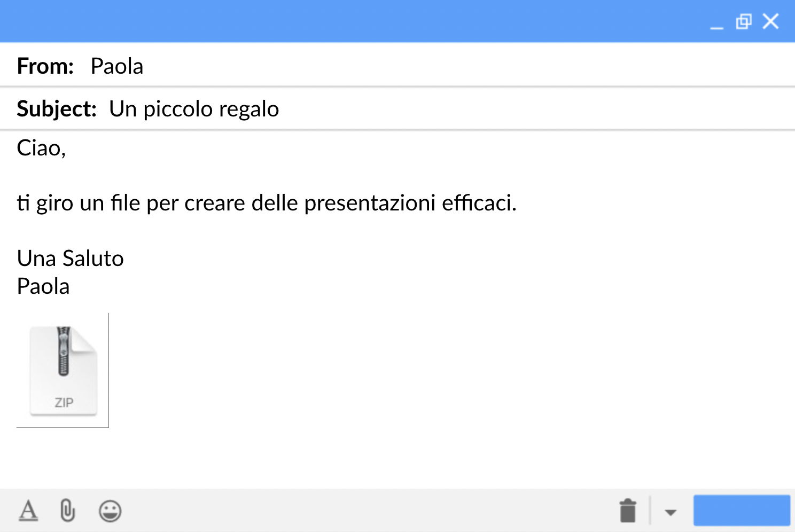Close the email window
795x532 pixels.
point(770,22)
